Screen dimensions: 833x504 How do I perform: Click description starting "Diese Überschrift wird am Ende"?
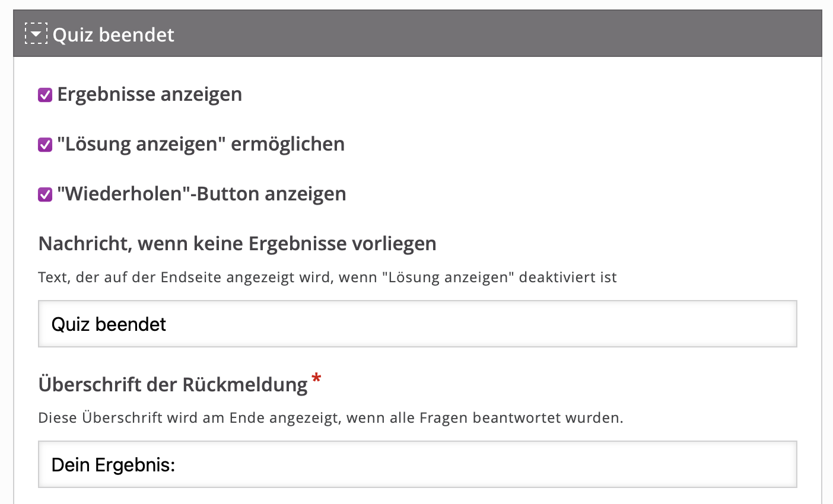coord(330,418)
